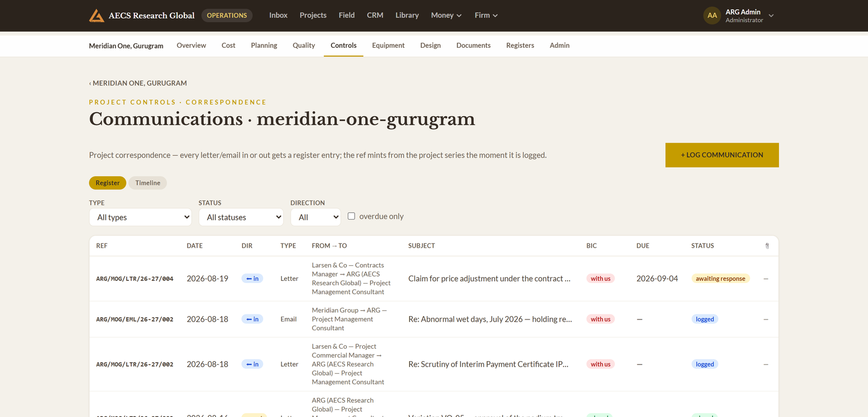
Task: Toggle the overdue only checkbox
Action: 352,216
